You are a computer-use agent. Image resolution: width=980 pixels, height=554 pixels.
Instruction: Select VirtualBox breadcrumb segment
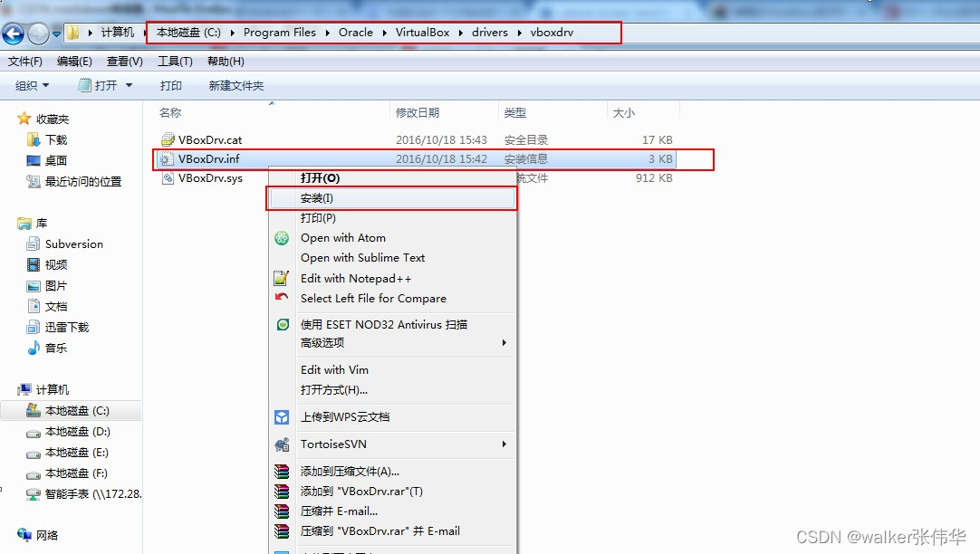pyautogui.click(x=422, y=33)
